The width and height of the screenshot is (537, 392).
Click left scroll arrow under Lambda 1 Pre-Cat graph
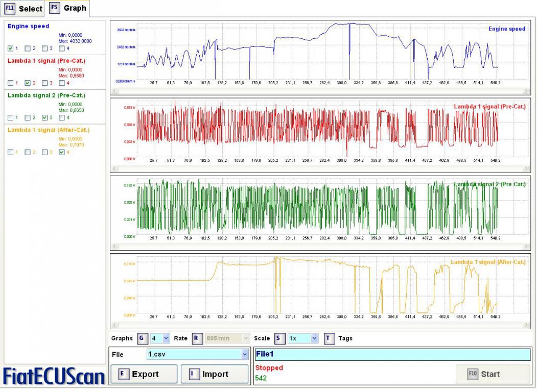pos(115,168)
